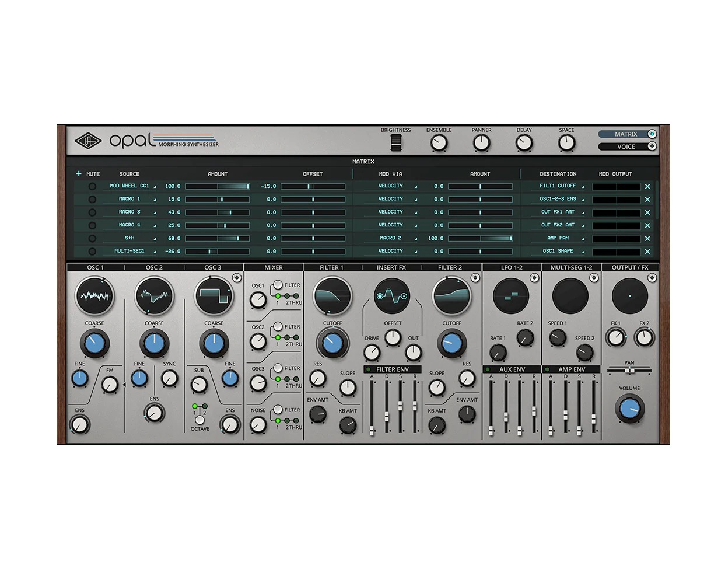
Task: Select the LFO 1-2 section header
Action: [x=512, y=267]
